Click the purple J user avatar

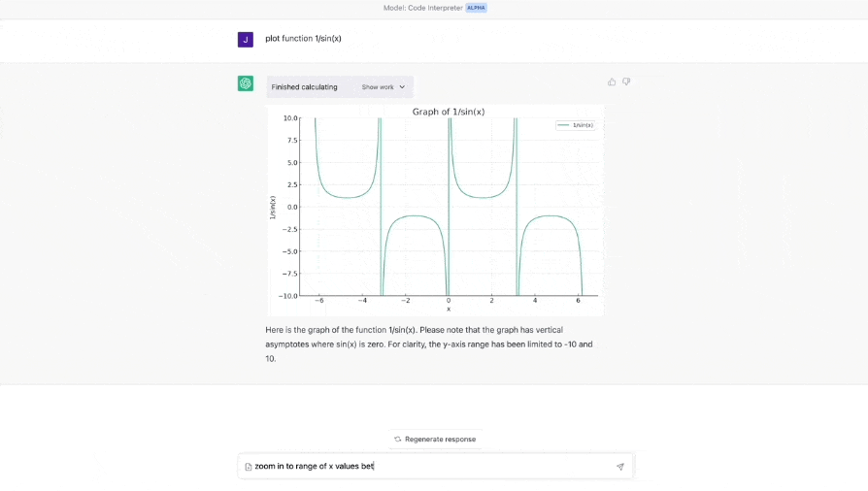point(246,40)
